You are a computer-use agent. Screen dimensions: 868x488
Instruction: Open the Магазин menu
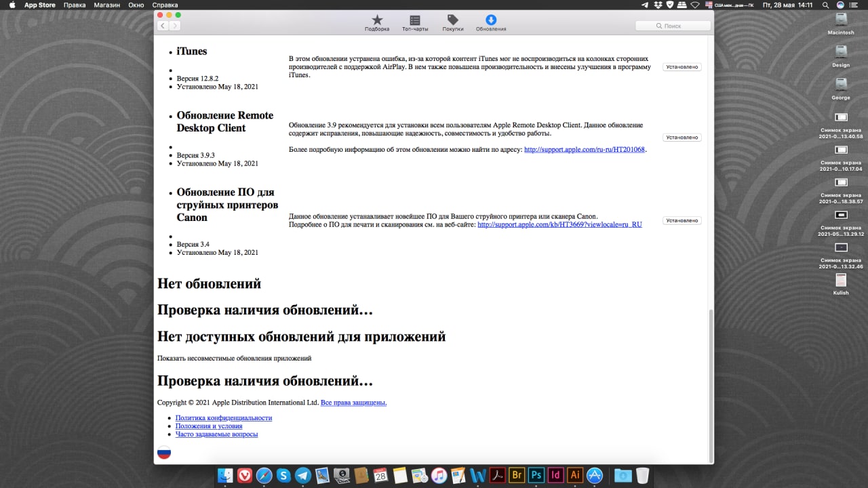(107, 5)
